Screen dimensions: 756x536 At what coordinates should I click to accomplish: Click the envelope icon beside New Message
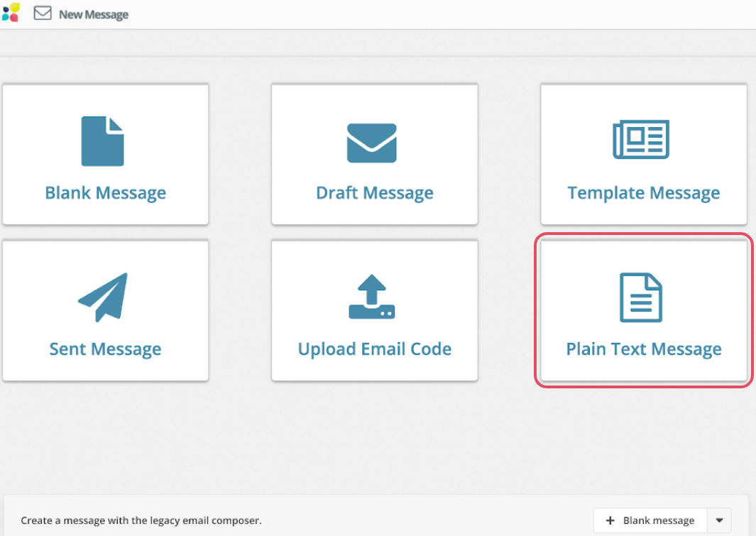(x=43, y=13)
